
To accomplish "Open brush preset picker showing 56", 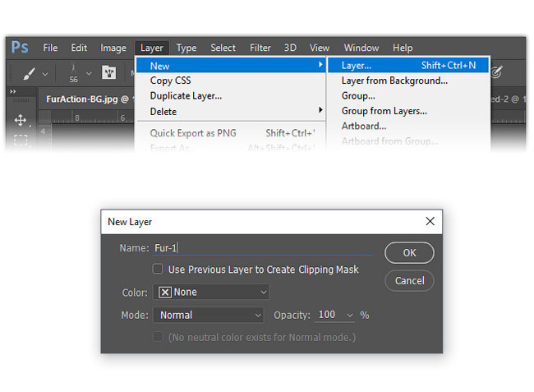I will coord(73,73).
